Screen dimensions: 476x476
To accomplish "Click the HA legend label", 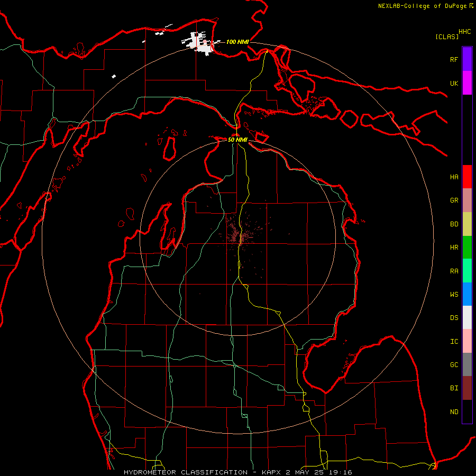I will tap(454, 177).
